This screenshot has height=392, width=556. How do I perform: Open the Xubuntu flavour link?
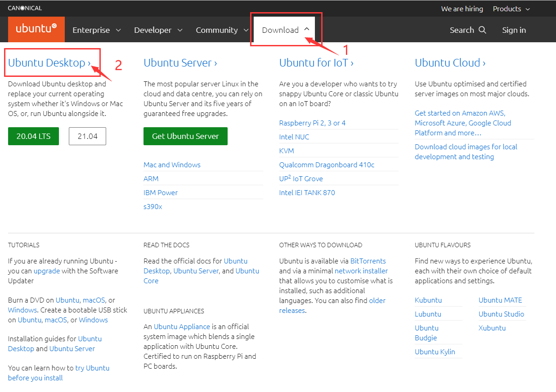[492, 328]
